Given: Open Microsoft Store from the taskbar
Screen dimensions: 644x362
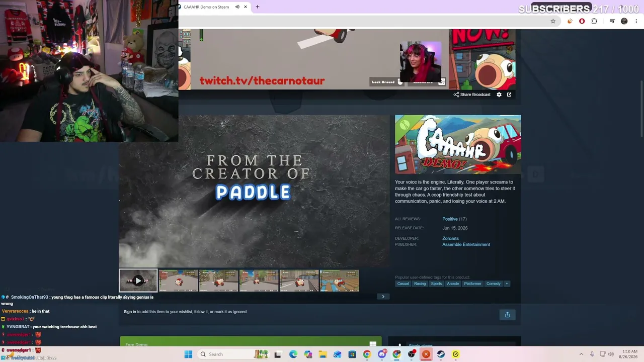Looking at the screenshot, I should click(x=352, y=354).
